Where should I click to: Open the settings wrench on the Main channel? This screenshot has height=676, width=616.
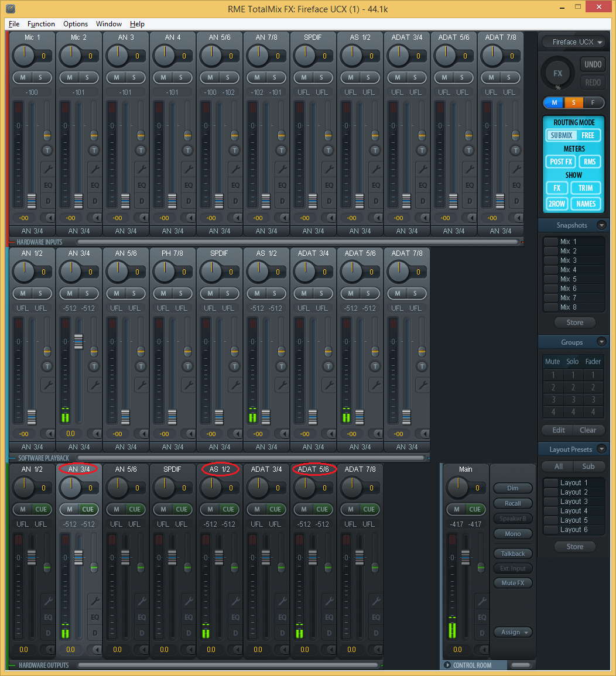482,601
